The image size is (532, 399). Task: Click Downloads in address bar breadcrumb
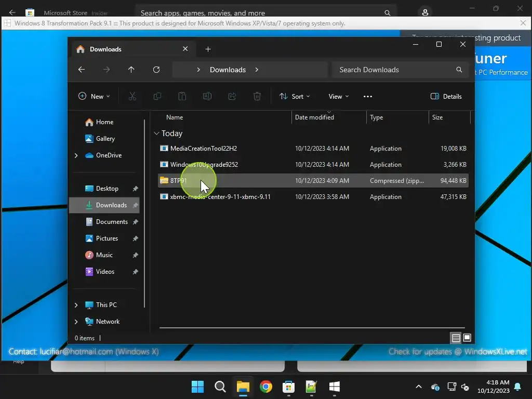coord(228,70)
